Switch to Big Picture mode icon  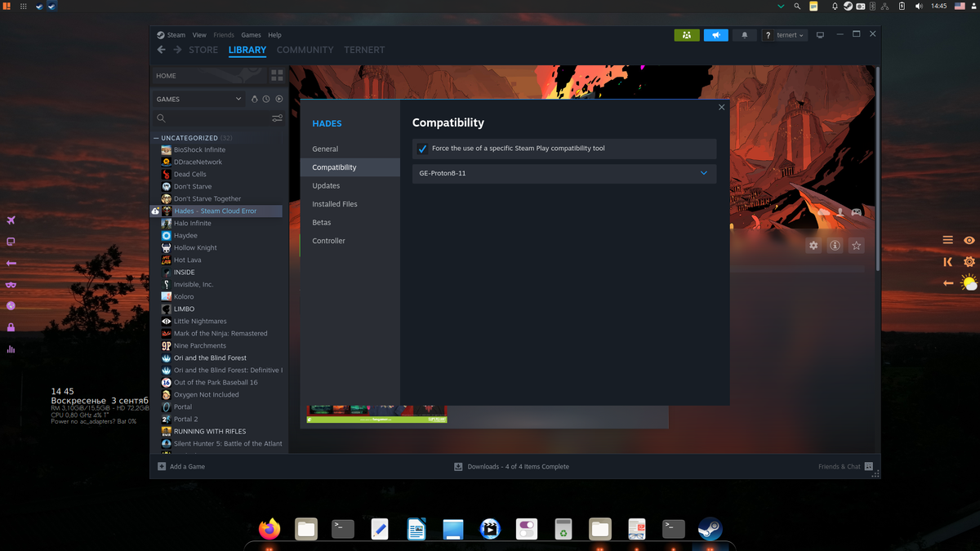(x=820, y=35)
